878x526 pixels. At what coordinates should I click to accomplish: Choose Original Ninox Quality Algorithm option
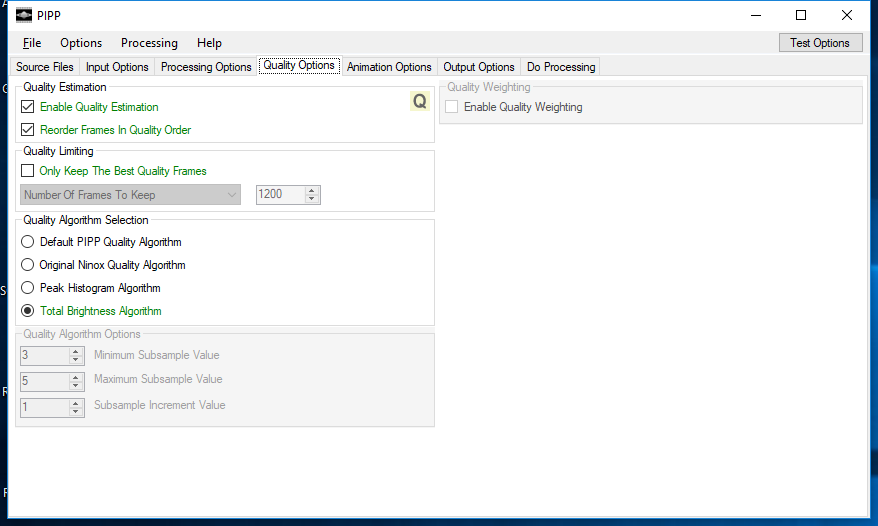coord(27,264)
